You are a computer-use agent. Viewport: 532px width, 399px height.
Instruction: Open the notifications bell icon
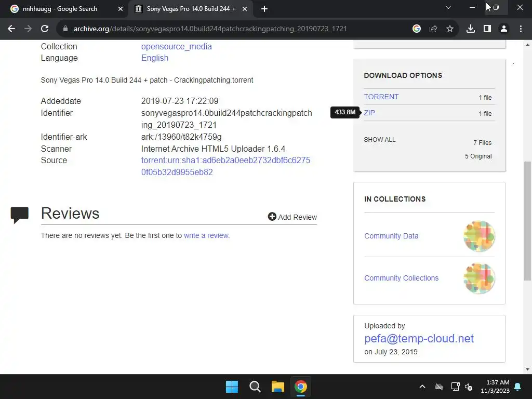pyautogui.click(x=517, y=387)
